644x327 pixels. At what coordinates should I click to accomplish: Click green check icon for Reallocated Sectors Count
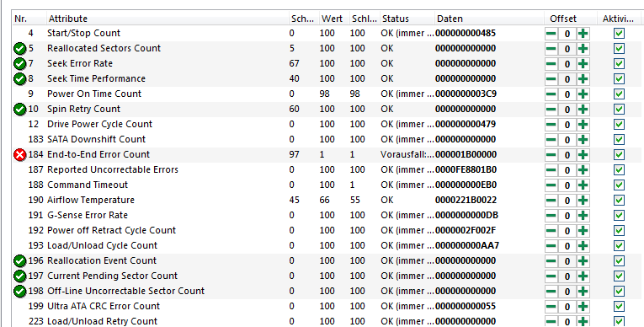tap(19, 49)
